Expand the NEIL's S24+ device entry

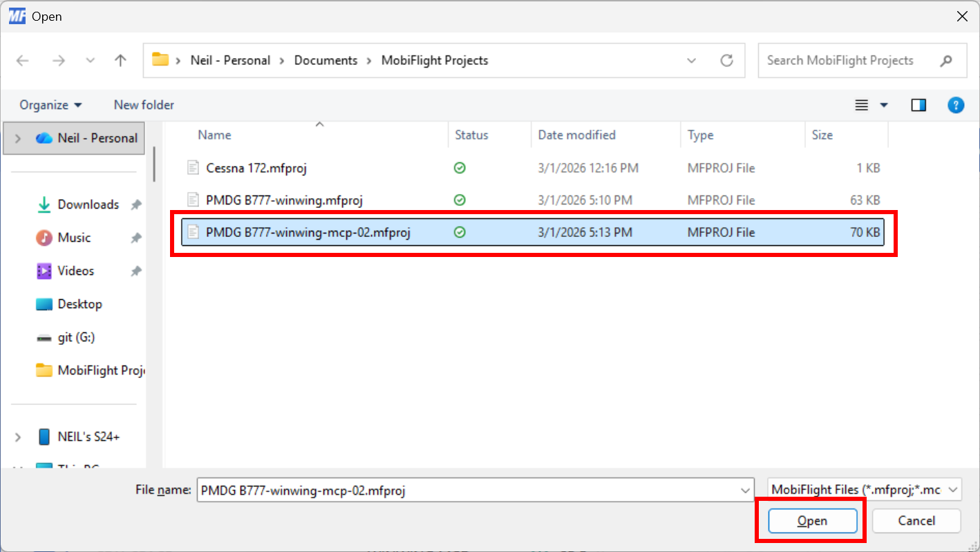tap(17, 437)
